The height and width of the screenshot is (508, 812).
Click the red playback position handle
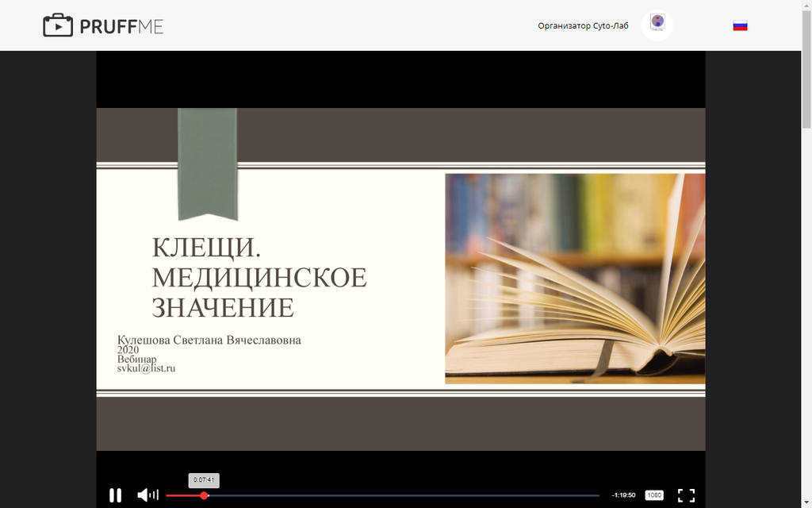click(x=204, y=495)
